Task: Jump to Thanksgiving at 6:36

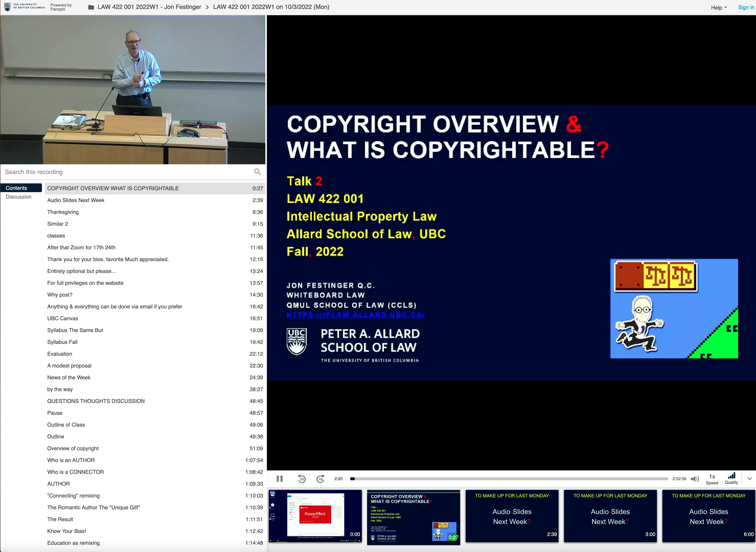Action: (155, 212)
